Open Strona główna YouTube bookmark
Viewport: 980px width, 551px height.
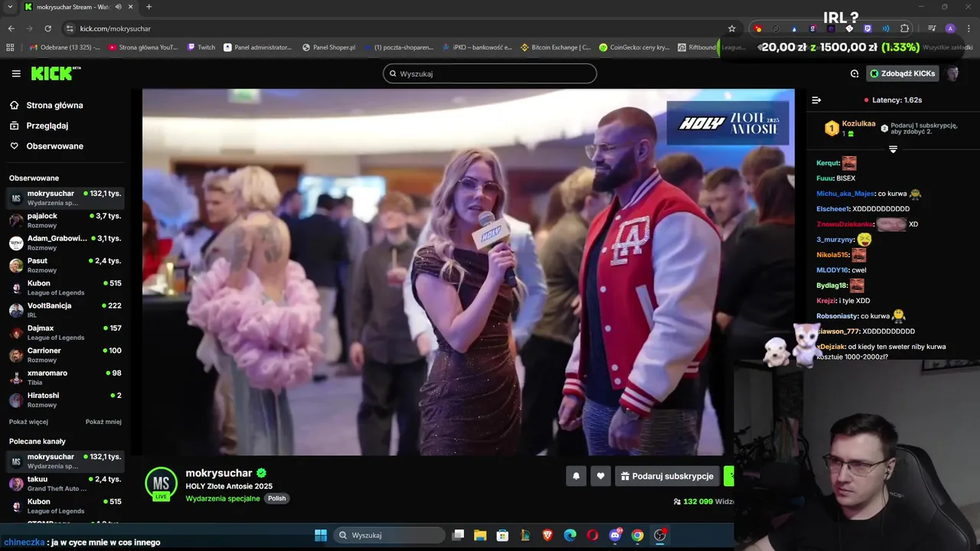click(x=143, y=47)
